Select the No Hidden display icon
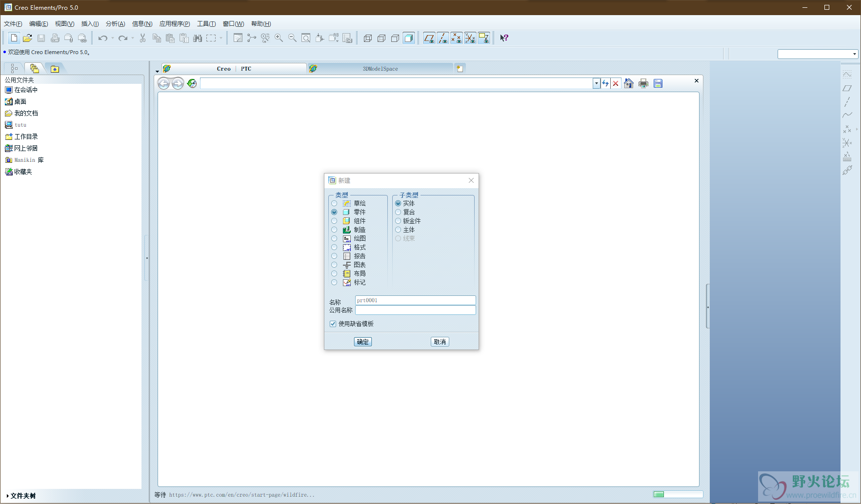The image size is (861, 504). (x=395, y=38)
